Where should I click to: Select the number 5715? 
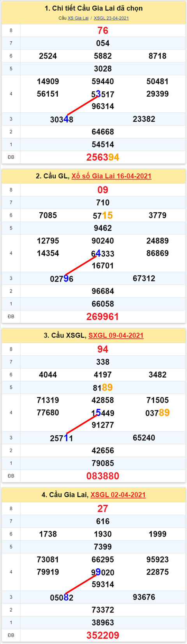pyautogui.click(x=103, y=215)
